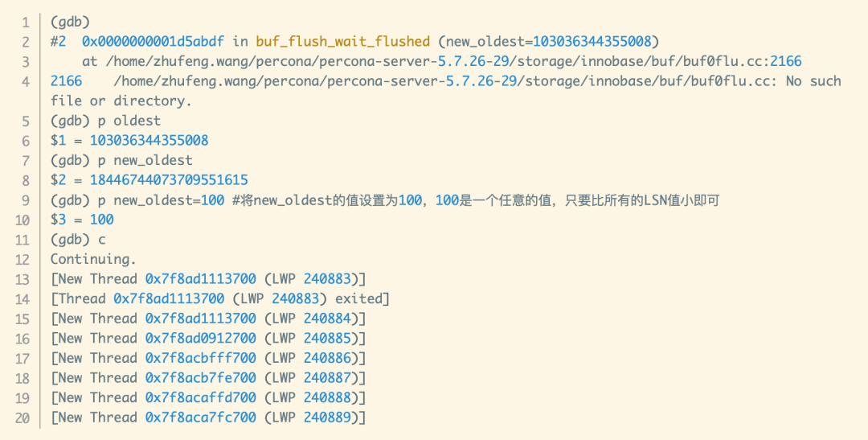Click the value 18446744073709551615
Viewport: 868px width, 440px height.
(x=169, y=180)
